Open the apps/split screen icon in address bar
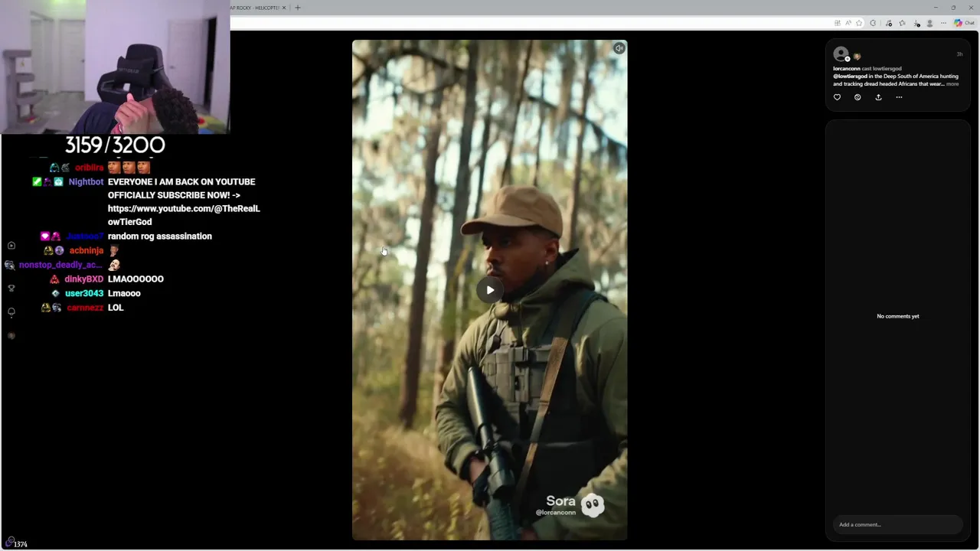This screenshot has height=551, width=980. tap(838, 23)
